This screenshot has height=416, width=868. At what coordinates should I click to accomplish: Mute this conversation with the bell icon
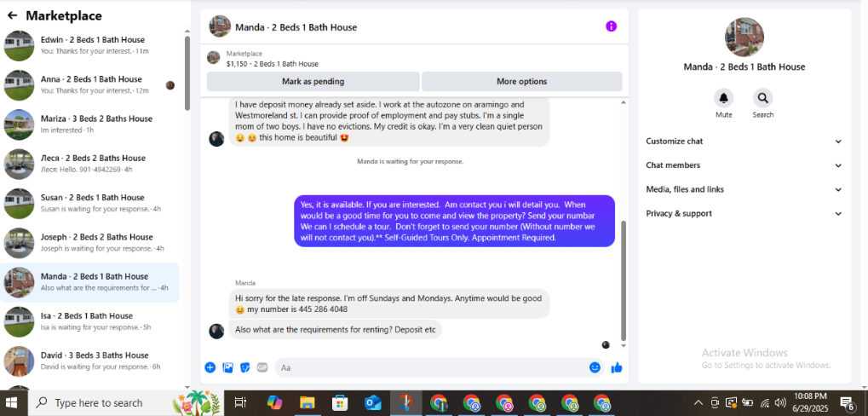723,98
